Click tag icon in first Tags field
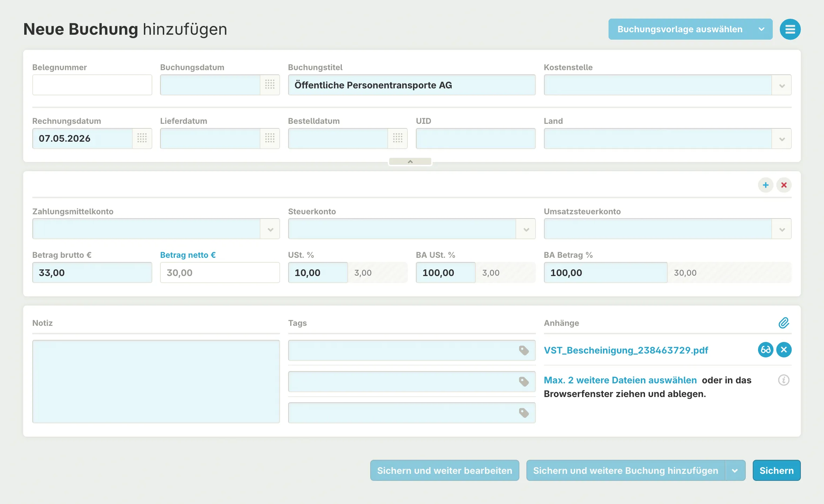The height and width of the screenshot is (504, 824). 524,350
